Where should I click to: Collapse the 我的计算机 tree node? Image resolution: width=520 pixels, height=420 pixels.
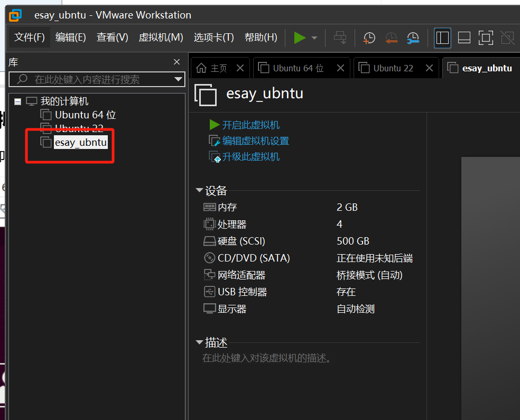tap(17, 101)
